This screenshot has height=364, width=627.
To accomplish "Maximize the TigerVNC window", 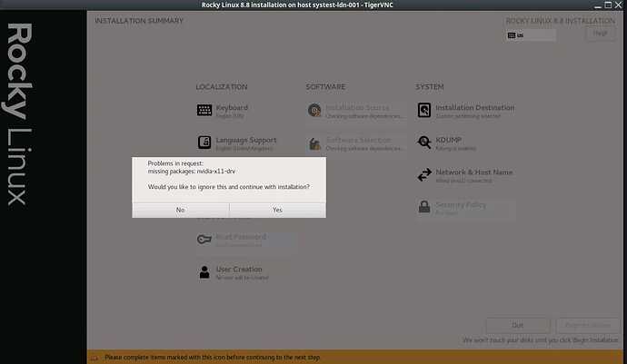I will (x=608, y=5).
